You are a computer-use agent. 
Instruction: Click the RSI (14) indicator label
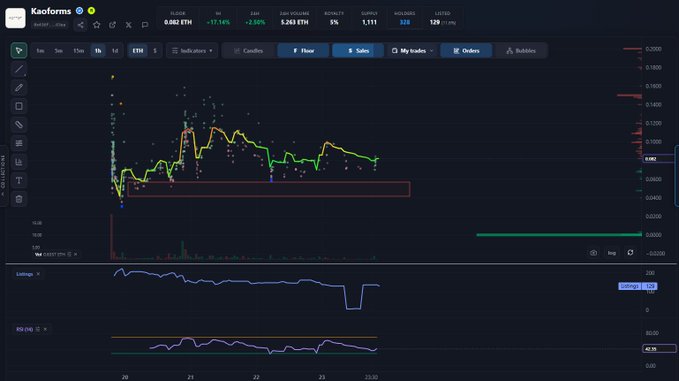pos(25,329)
